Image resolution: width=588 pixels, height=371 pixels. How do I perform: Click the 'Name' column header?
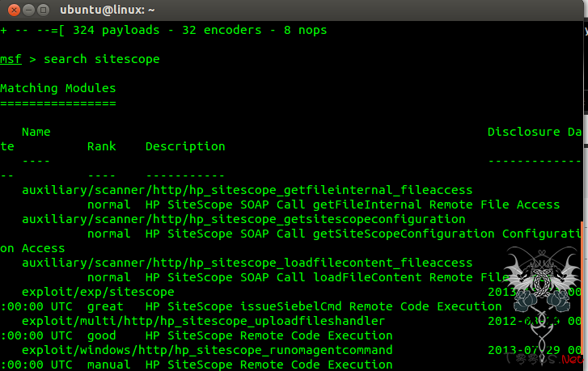(36, 132)
